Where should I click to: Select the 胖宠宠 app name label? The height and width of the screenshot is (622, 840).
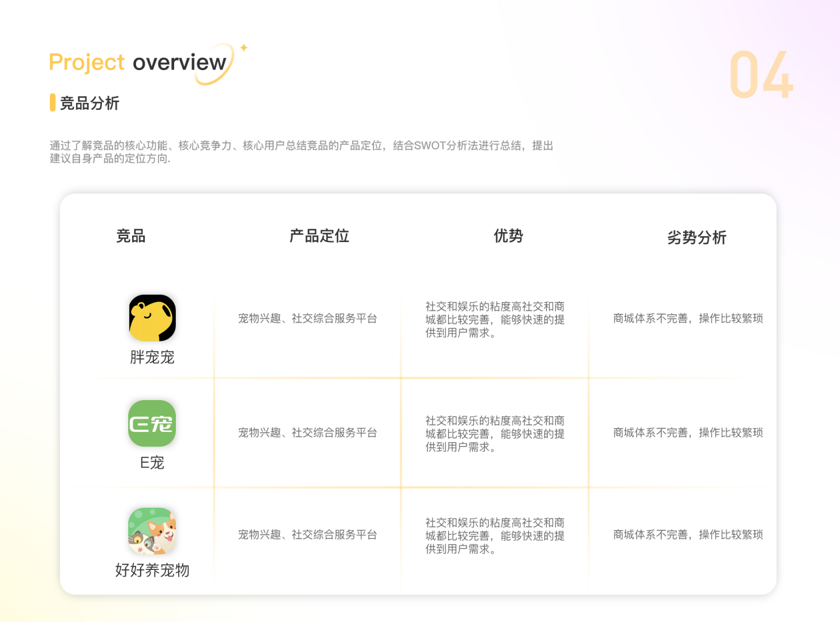point(152,358)
